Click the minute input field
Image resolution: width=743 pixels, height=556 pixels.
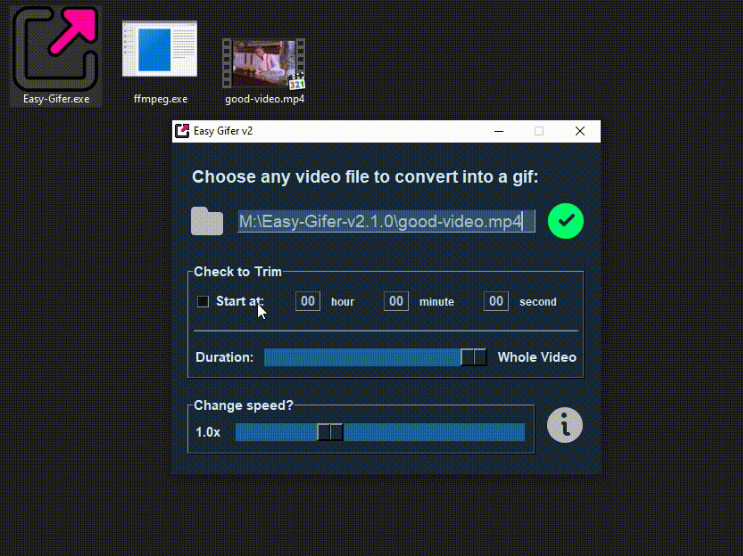tap(396, 301)
